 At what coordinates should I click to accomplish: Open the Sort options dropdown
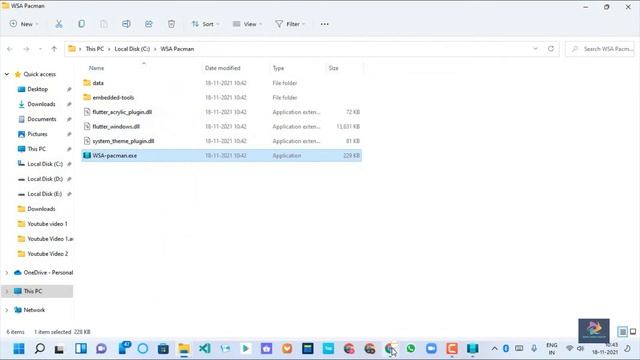click(206, 24)
